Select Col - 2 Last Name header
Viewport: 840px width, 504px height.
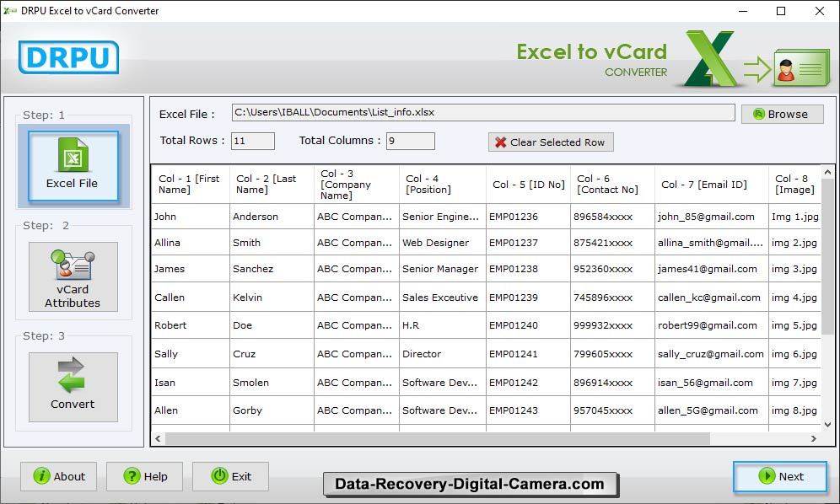coord(272,185)
